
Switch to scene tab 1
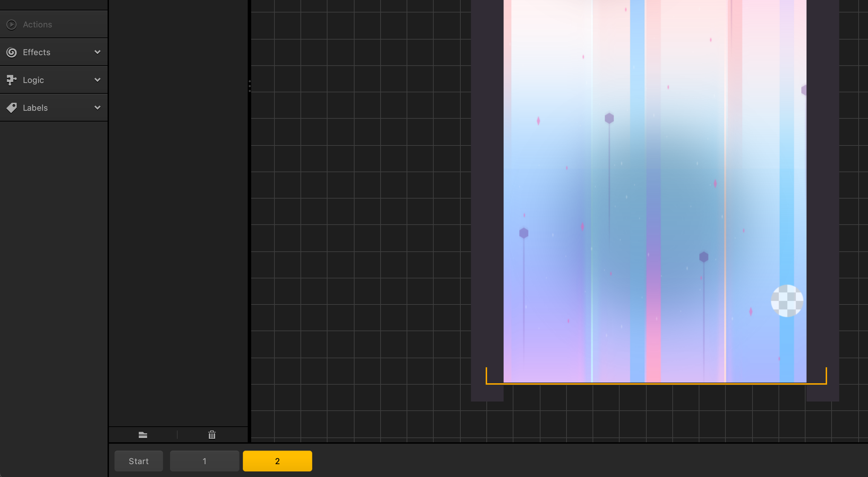tap(204, 461)
